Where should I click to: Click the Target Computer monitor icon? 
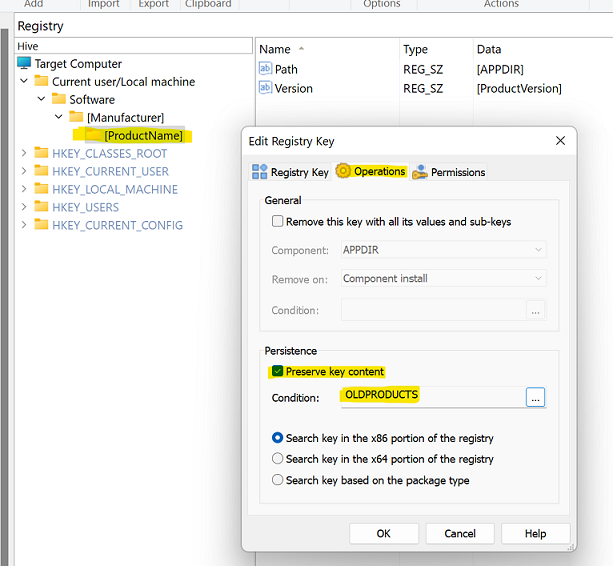(x=24, y=63)
